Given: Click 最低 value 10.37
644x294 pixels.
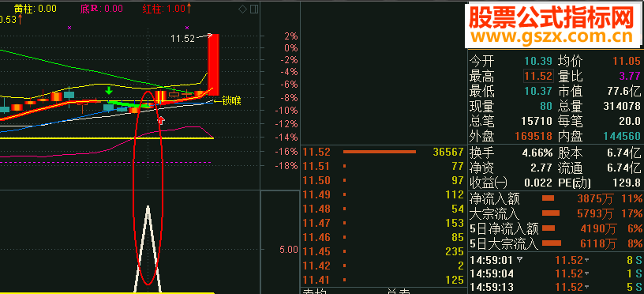Looking at the screenshot, I should 538,91.
